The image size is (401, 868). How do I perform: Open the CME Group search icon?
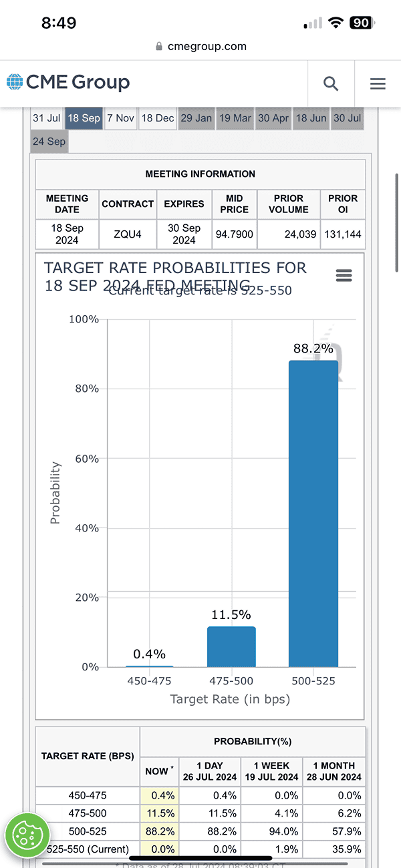[x=331, y=83]
